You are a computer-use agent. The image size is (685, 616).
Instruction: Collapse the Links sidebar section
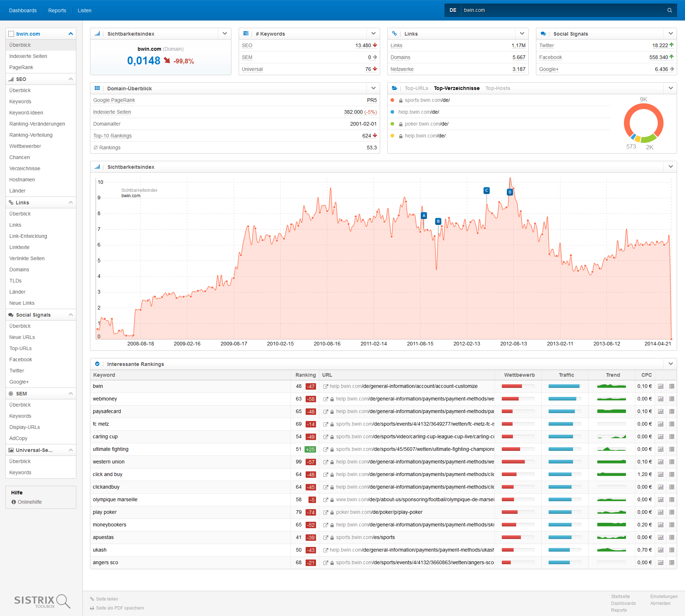(71, 203)
